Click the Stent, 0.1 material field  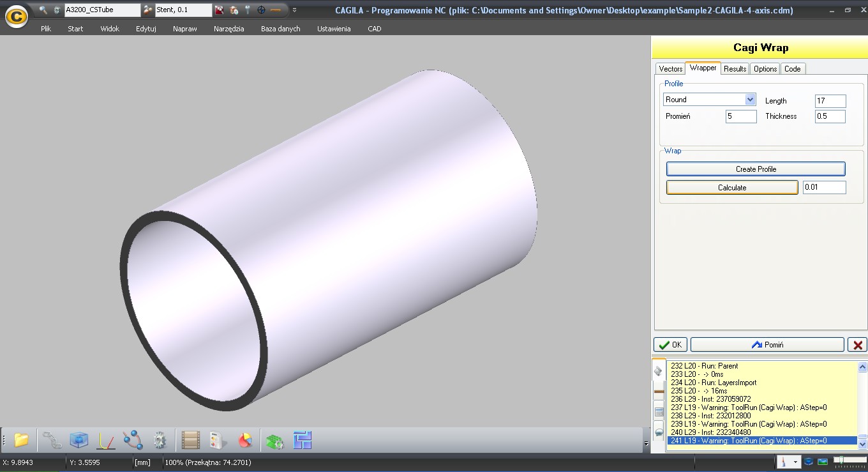tap(184, 10)
